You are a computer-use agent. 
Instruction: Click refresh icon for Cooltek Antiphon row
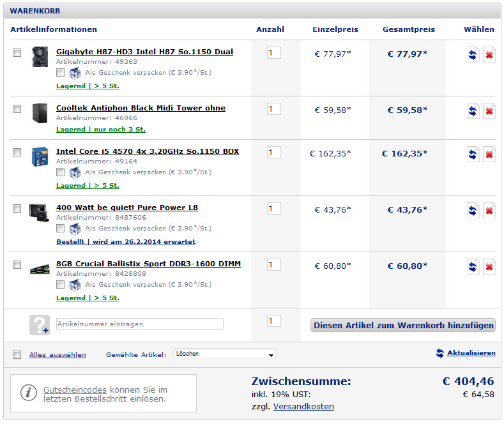(473, 111)
